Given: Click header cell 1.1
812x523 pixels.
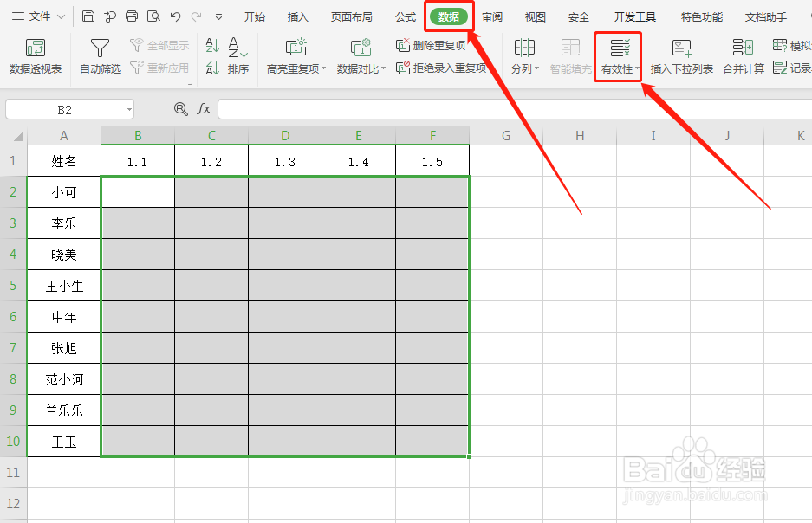Looking at the screenshot, I should coord(138,161).
